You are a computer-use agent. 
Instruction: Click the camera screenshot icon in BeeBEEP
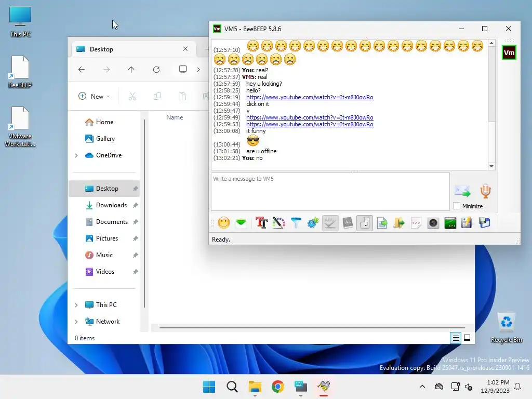[x=433, y=223]
